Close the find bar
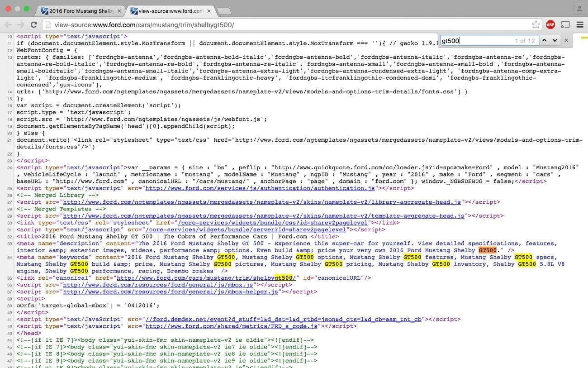The width and height of the screenshot is (588, 368). [x=566, y=40]
